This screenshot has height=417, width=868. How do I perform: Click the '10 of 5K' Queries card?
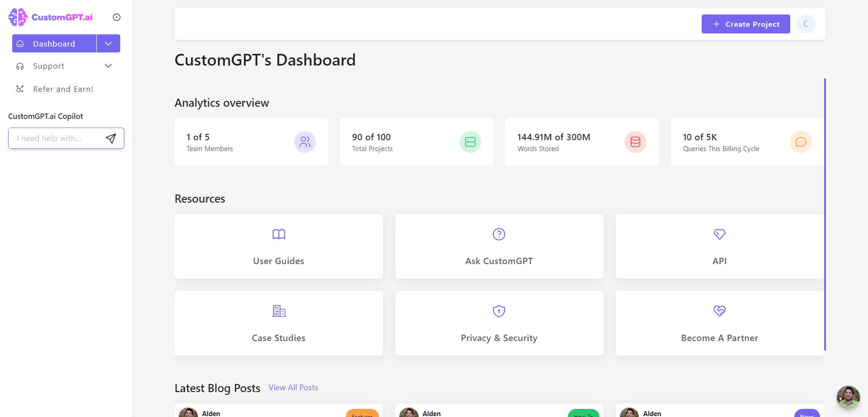(747, 142)
